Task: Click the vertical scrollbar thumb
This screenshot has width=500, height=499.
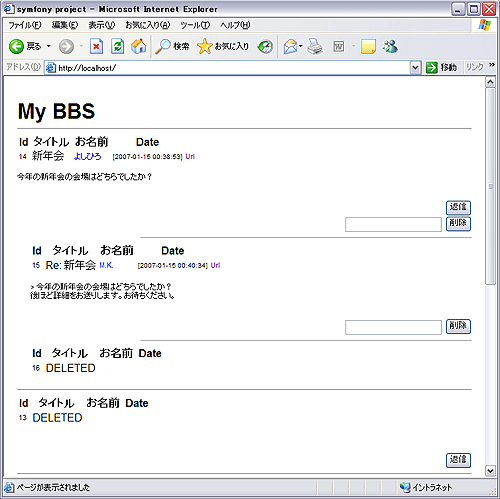Action: point(490,186)
